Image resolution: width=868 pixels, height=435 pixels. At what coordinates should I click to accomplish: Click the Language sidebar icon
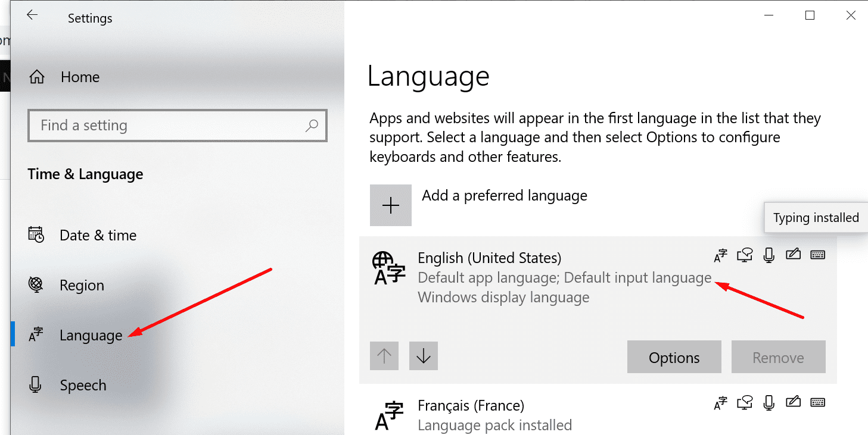coord(36,335)
